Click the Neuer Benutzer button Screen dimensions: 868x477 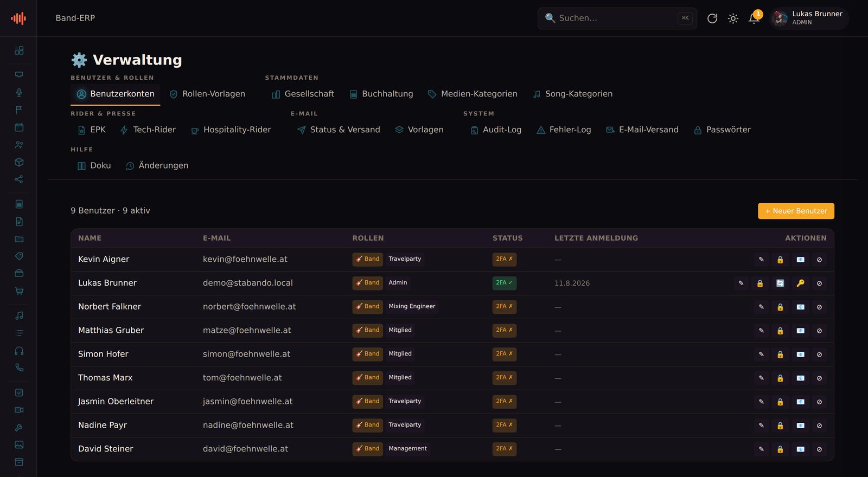click(x=796, y=211)
